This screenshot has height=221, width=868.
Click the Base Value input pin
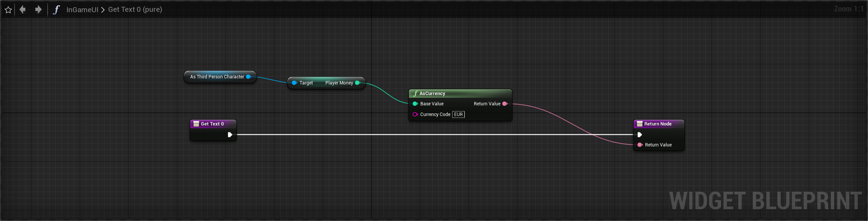coord(415,104)
